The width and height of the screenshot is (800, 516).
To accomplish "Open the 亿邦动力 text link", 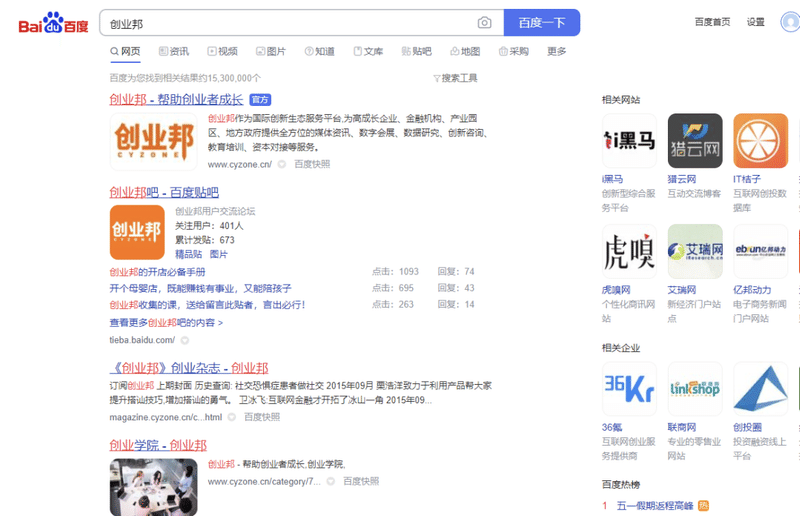I will [x=752, y=290].
